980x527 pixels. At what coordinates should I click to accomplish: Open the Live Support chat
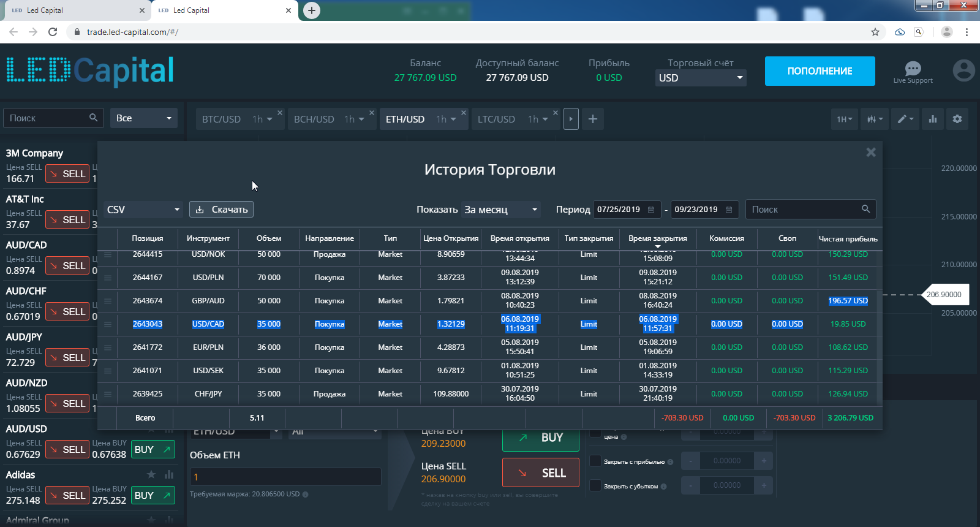913,72
